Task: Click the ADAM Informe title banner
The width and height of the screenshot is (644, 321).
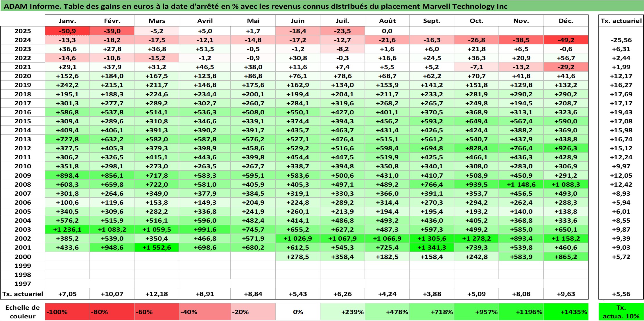Action: [322, 6]
